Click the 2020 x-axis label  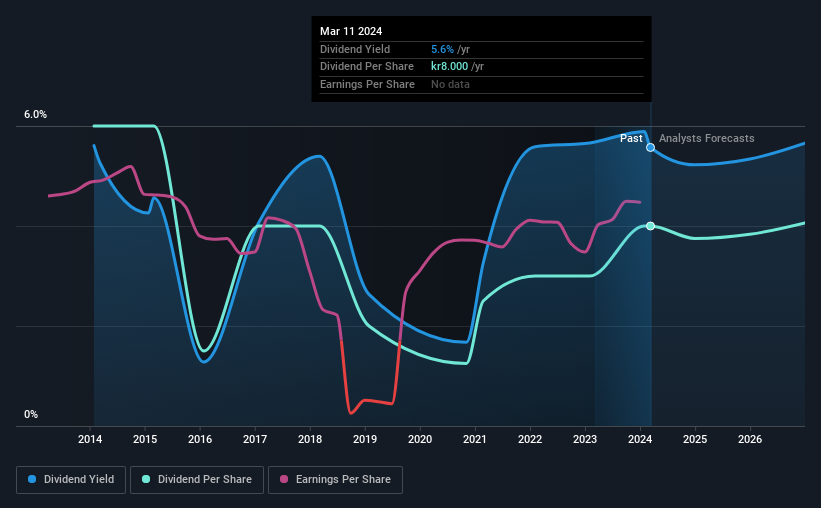click(x=420, y=439)
